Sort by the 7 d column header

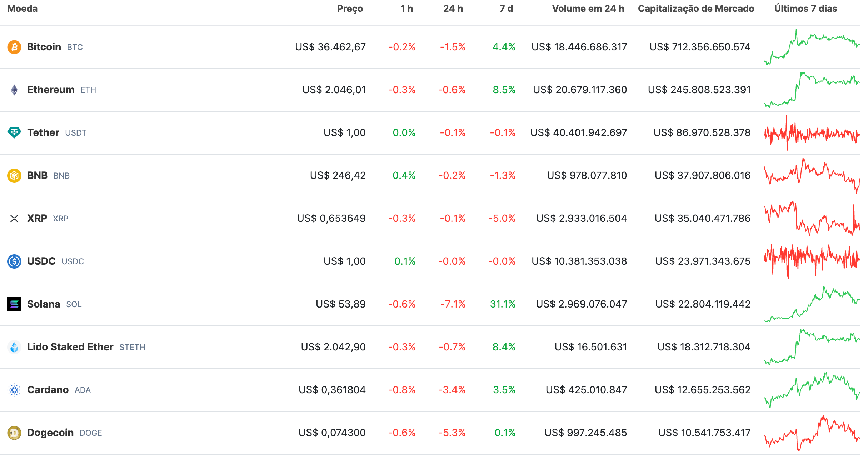[506, 9]
